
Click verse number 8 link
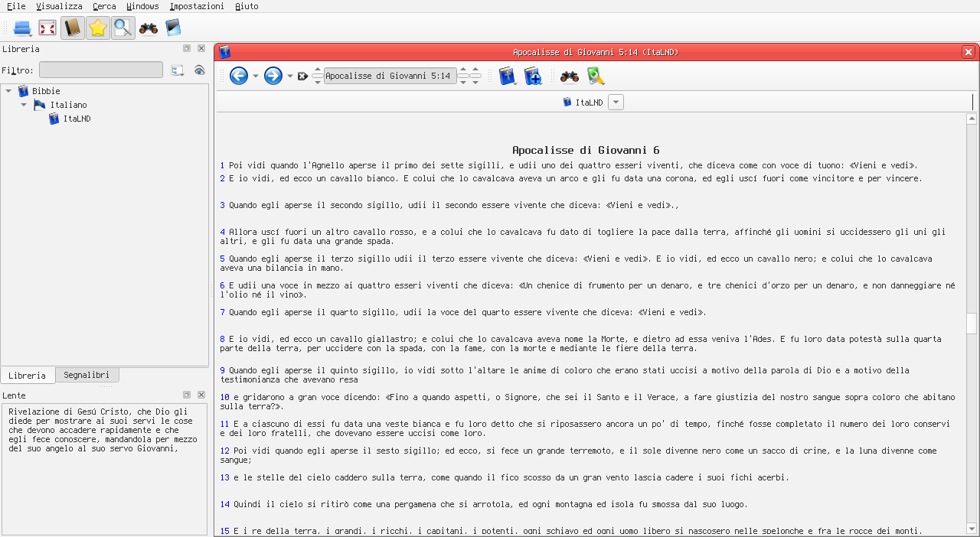tap(223, 339)
